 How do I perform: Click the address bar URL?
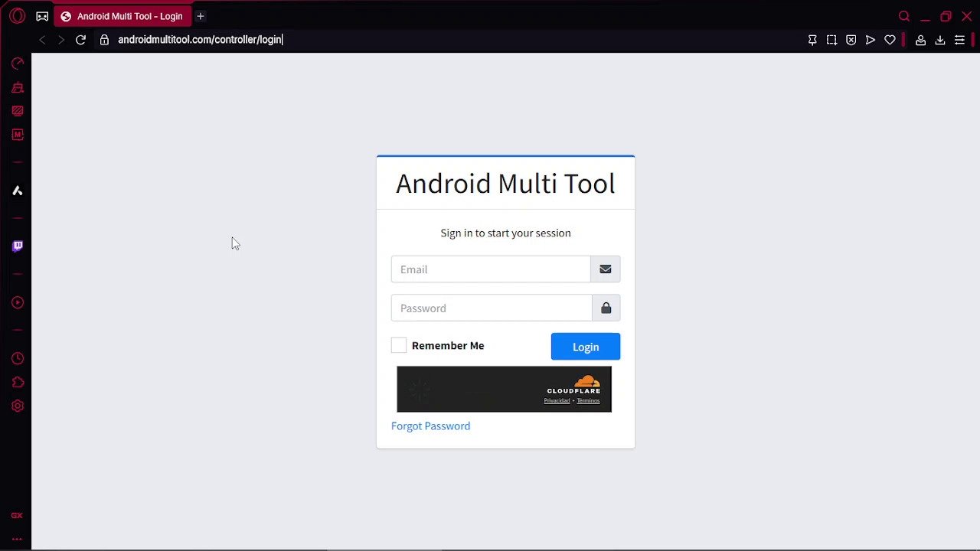pyautogui.click(x=200, y=40)
